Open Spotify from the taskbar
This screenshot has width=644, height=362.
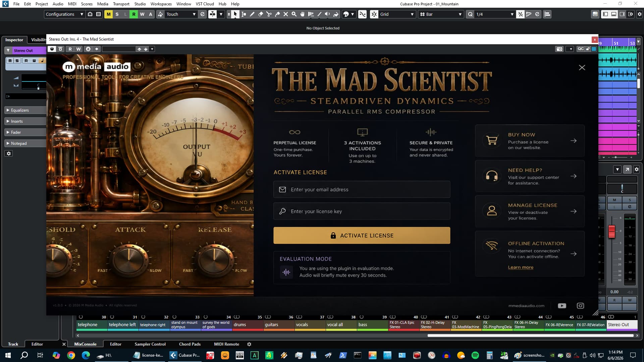pos(475,355)
